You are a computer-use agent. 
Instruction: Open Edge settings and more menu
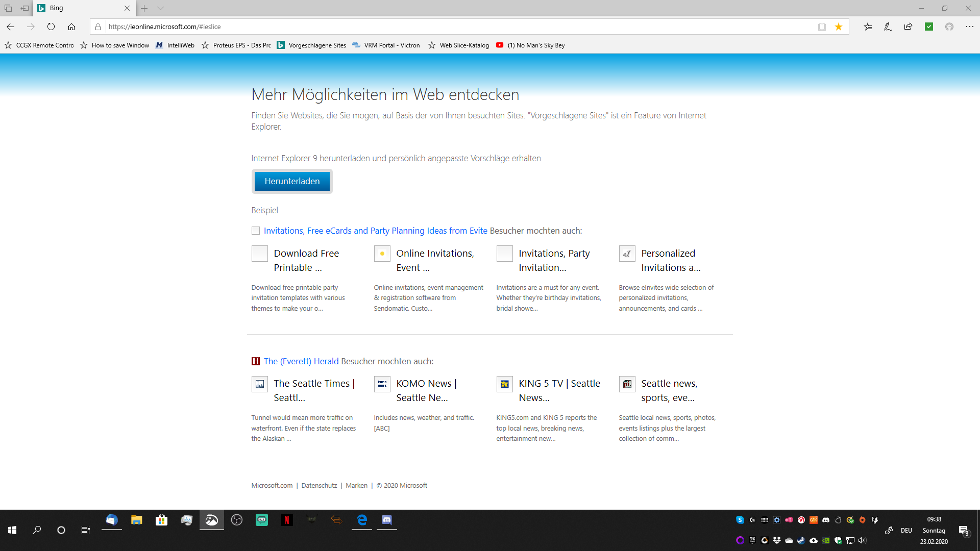click(x=970, y=27)
